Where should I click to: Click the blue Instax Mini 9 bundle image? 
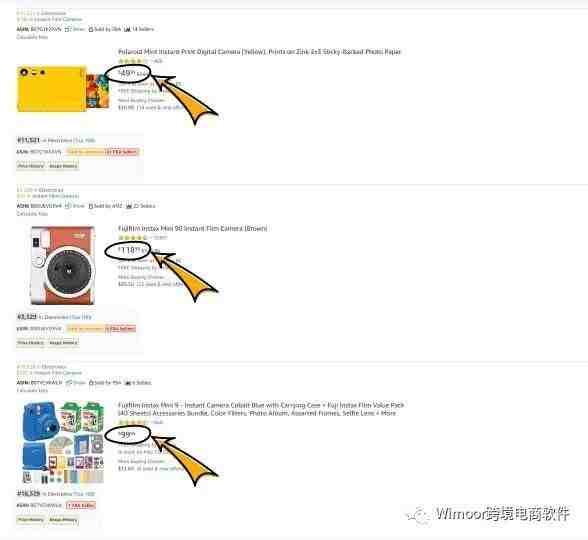coord(63,442)
